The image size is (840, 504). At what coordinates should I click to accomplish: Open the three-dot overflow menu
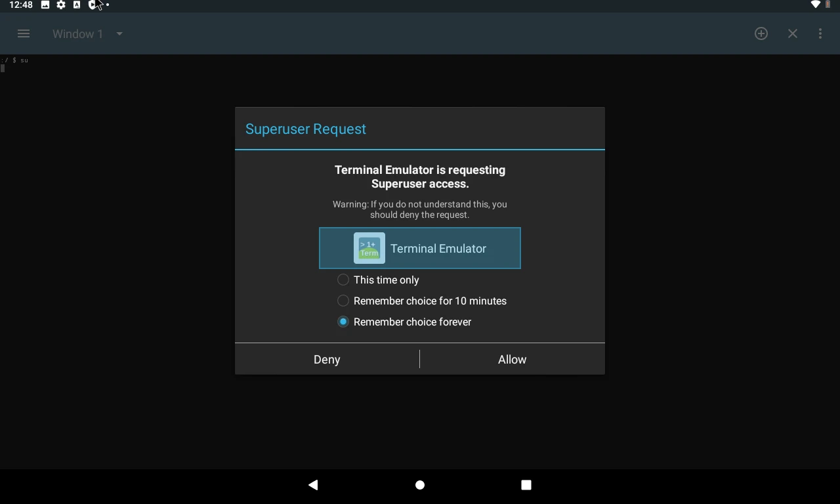820,33
